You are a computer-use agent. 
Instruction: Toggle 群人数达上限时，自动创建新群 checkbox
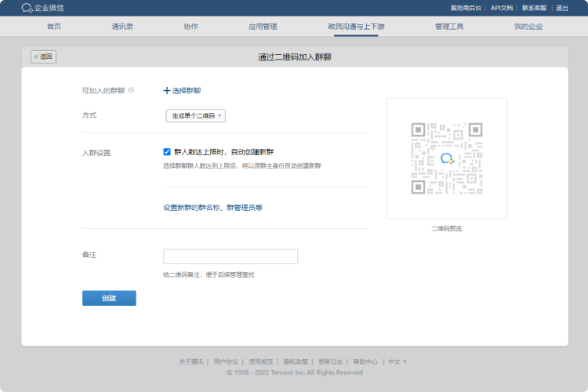tap(167, 151)
